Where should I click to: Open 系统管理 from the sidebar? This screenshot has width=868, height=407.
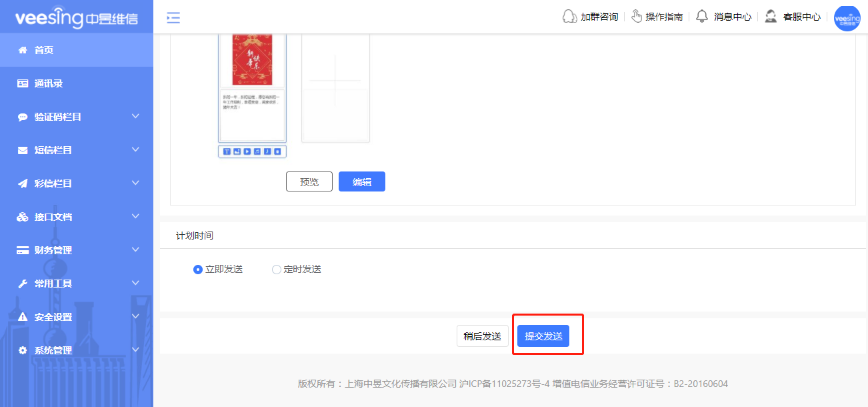[77, 350]
